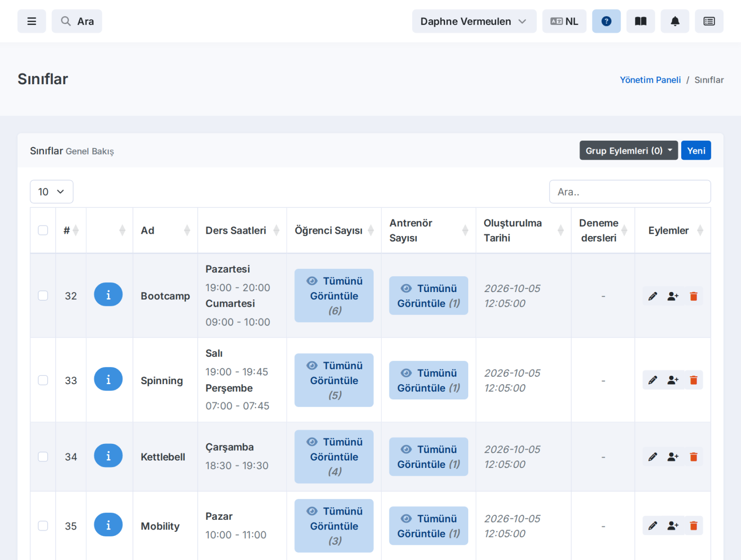The width and height of the screenshot is (741, 560).
Task: Sort table by Ad column
Action: point(165,230)
